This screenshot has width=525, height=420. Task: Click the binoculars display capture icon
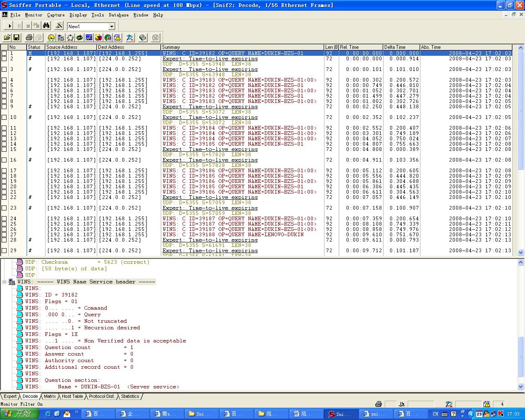click(46, 26)
